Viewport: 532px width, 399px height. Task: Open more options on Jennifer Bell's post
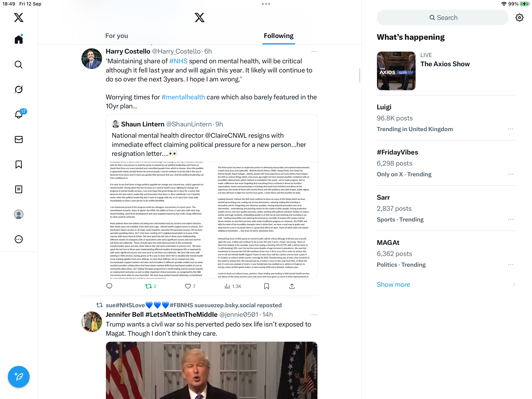(314, 314)
